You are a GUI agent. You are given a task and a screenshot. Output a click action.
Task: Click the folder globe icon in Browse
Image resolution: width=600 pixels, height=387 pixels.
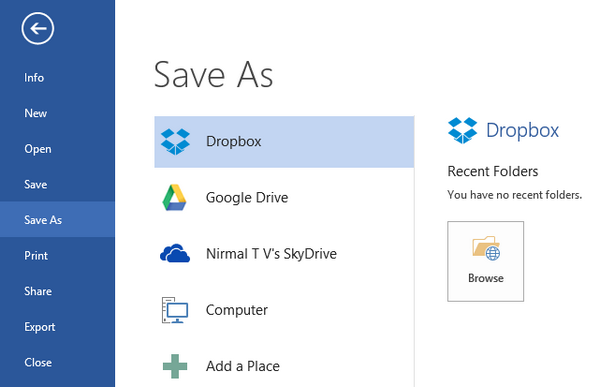click(x=486, y=248)
